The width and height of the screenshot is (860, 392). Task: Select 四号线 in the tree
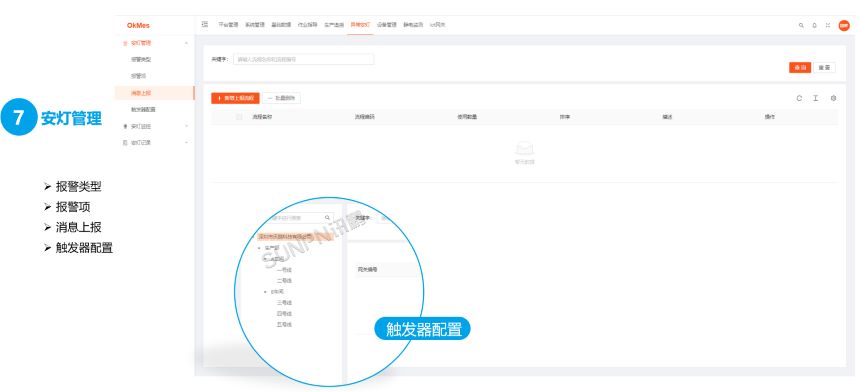click(284, 314)
